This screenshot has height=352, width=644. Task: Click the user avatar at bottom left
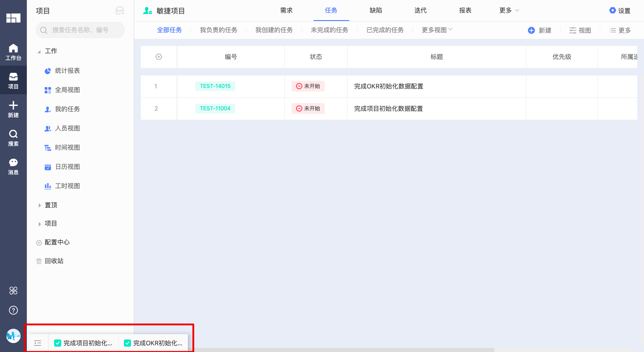click(13, 336)
